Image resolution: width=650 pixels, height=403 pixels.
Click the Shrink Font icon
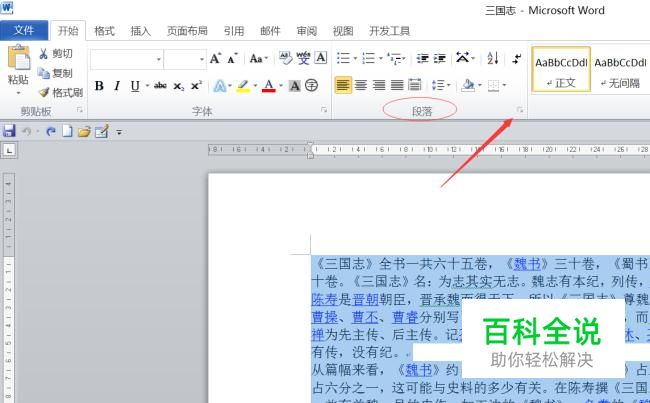click(232, 58)
